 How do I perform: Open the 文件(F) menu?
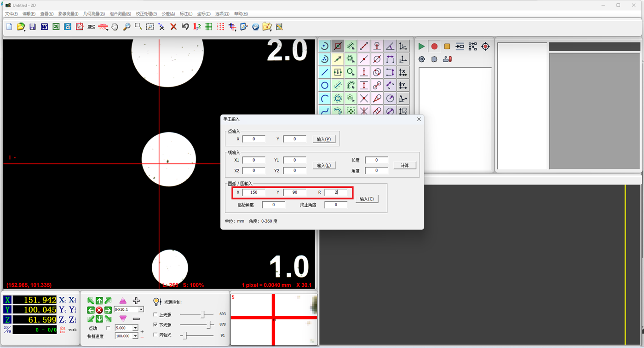point(11,14)
